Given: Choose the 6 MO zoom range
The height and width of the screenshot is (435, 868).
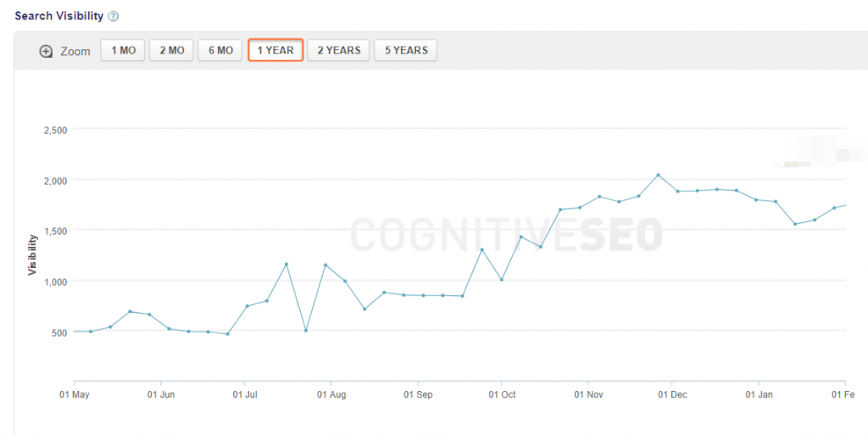Looking at the screenshot, I should coord(220,50).
